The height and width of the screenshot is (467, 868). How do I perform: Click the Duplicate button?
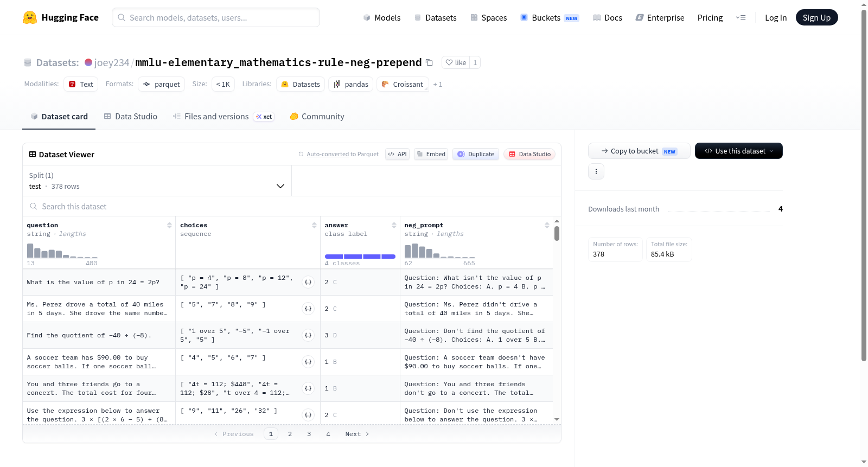475,154
